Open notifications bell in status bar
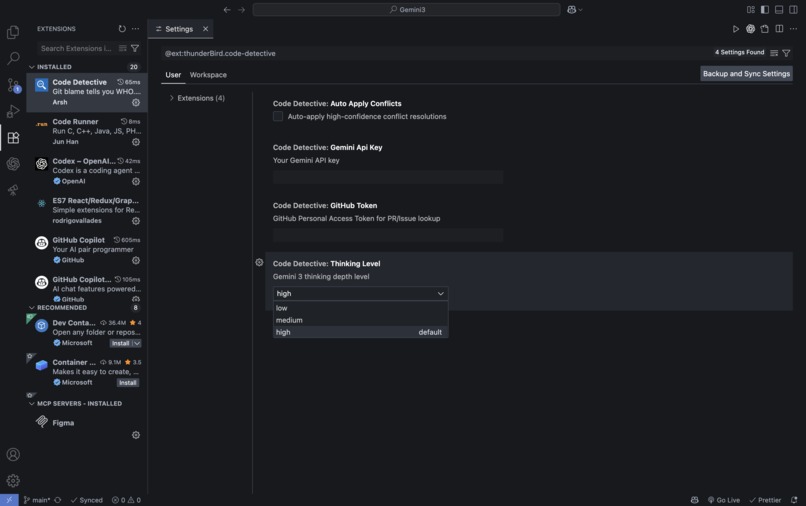This screenshot has height=506, width=806. [794, 500]
